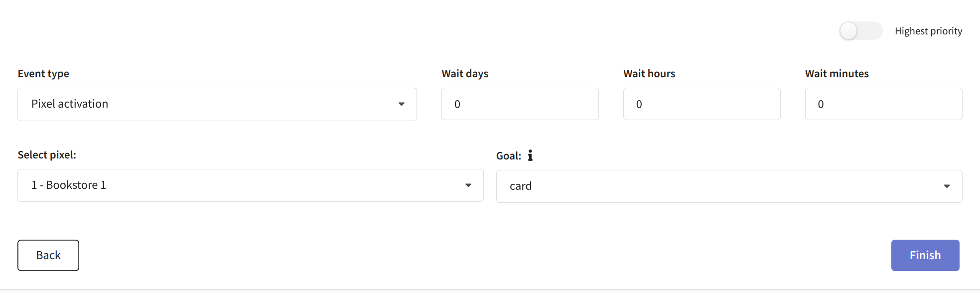Click the Wait hours label
The width and height of the screenshot is (980, 292).
(649, 74)
